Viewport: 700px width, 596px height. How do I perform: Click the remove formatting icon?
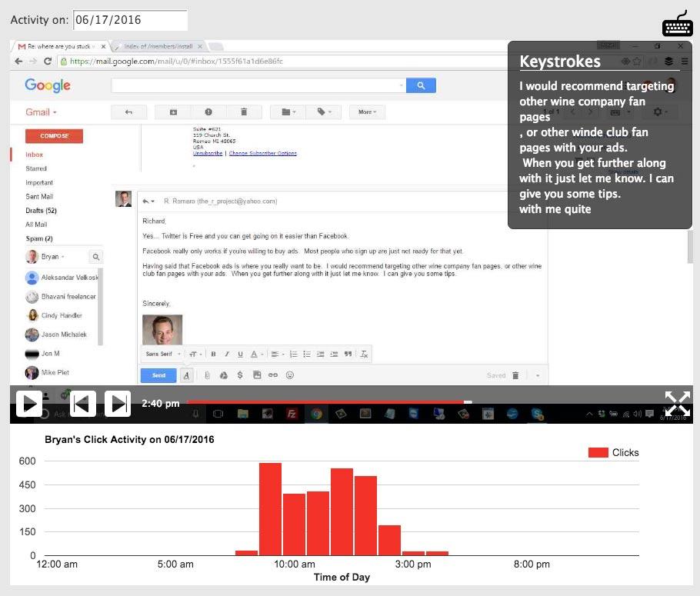(364, 354)
